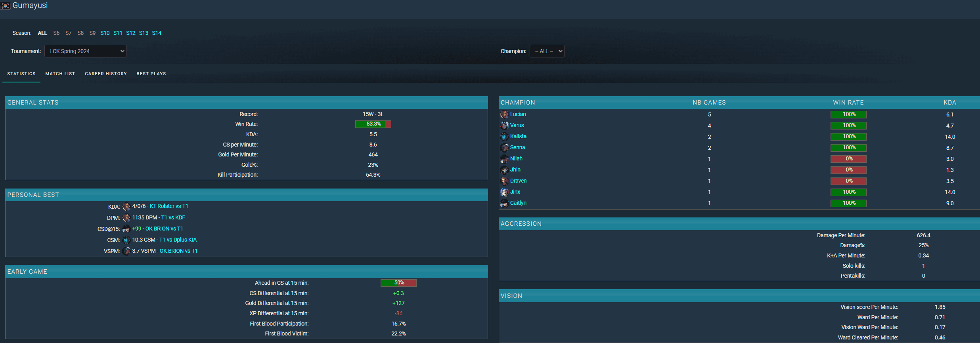Click Lucian's 100% win rate bar
This screenshot has height=343, width=980.
point(848,114)
